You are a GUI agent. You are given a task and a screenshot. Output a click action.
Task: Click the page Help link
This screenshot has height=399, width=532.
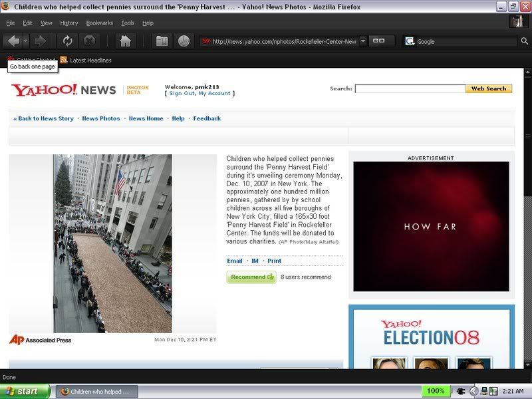tap(178, 118)
